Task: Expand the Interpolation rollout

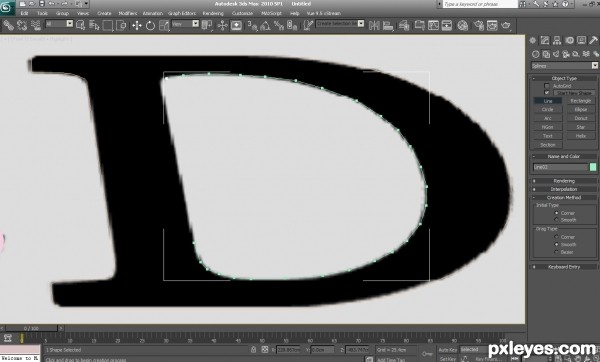Action: pyautogui.click(x=564, y=189)
